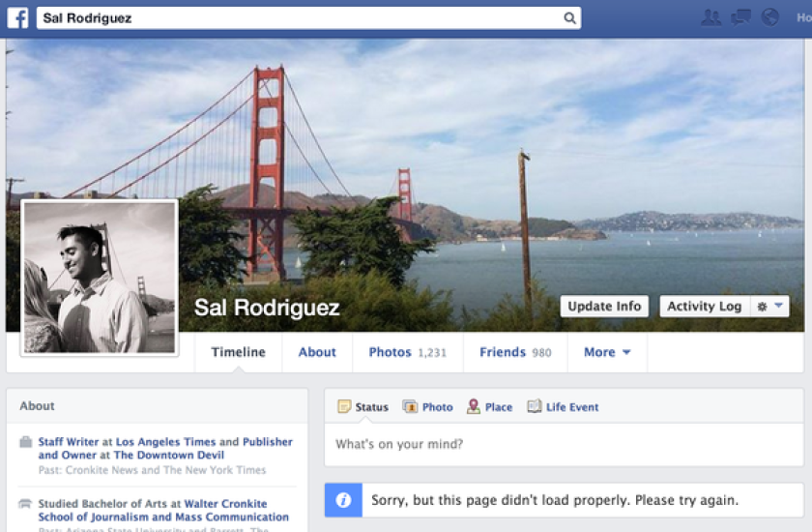Click the Sal Rodriguez name on cover
The image size is (812, 532).
point(267,308)
